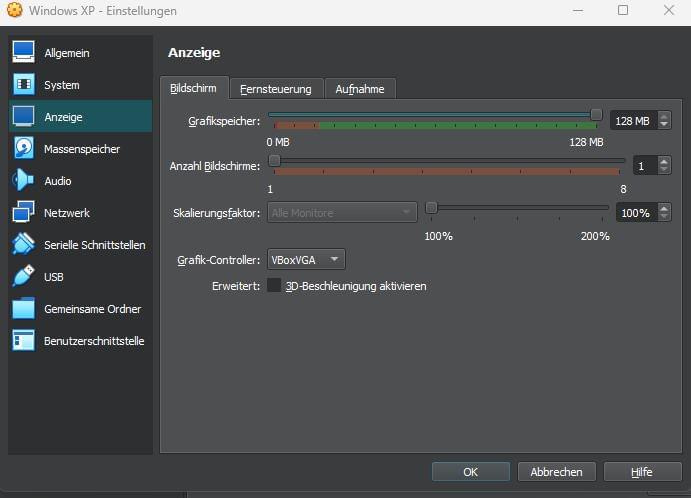
Task: Decrease Anzahl Bildschirme with down arrow
Action: pyautogui.click(x=664, y=170)
